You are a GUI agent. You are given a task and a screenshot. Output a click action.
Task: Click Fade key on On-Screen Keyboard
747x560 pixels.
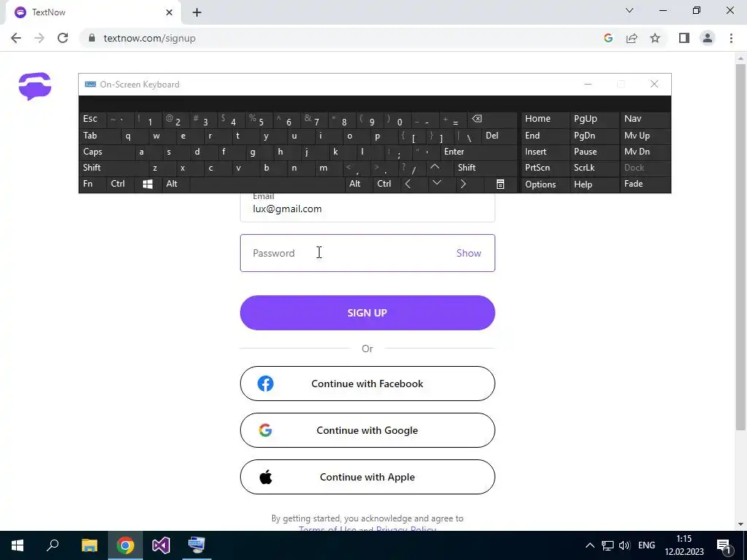coord(645,184)
